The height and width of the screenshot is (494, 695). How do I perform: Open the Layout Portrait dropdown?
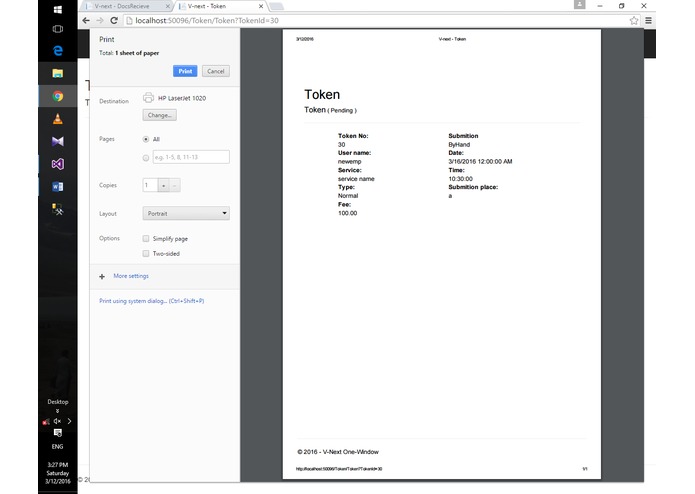click(x=186, y=214)
